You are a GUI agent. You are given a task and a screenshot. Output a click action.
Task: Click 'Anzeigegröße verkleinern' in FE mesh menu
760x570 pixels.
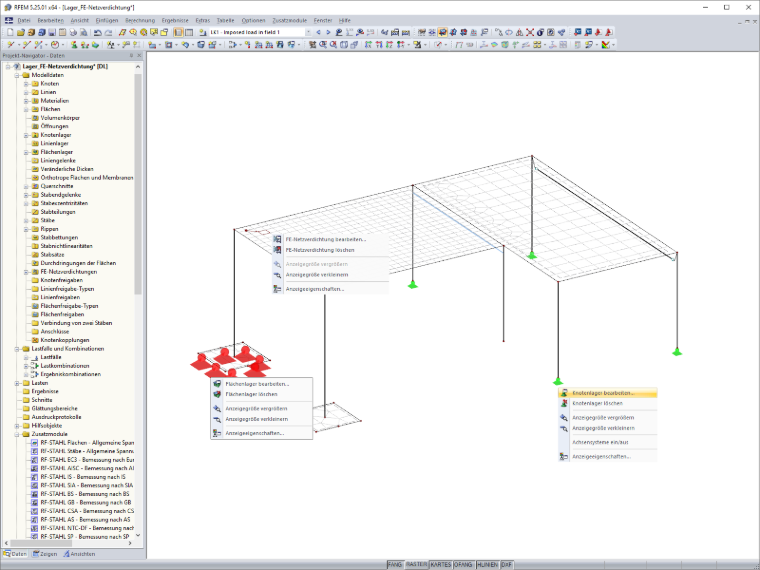click(x=331, y=275)
